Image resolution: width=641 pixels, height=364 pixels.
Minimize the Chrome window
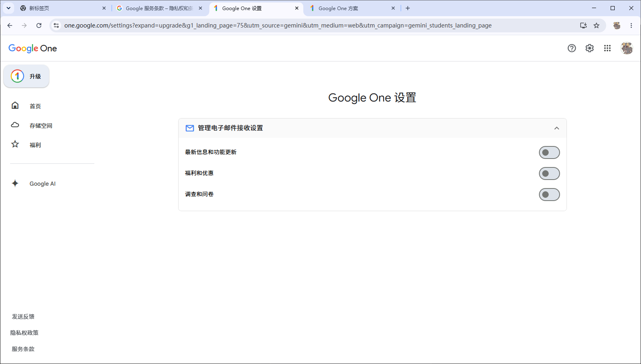pyautogui.click(x=594, y=8)
